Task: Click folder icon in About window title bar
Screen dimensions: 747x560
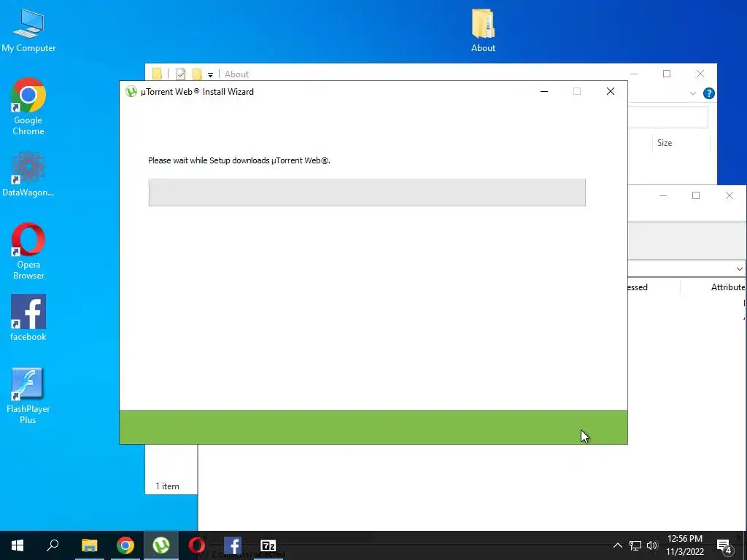Action: pyautogui.click(x=157, y=74)
